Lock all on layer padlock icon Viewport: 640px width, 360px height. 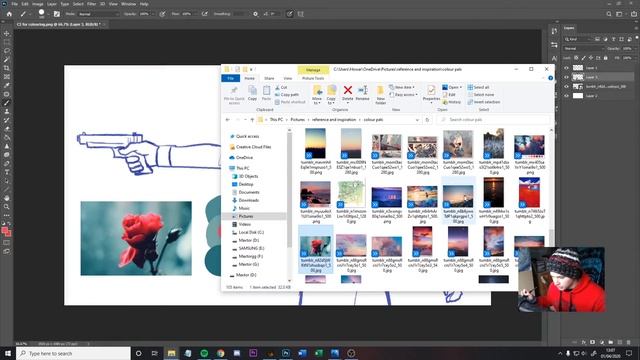(x=605, y=58)
